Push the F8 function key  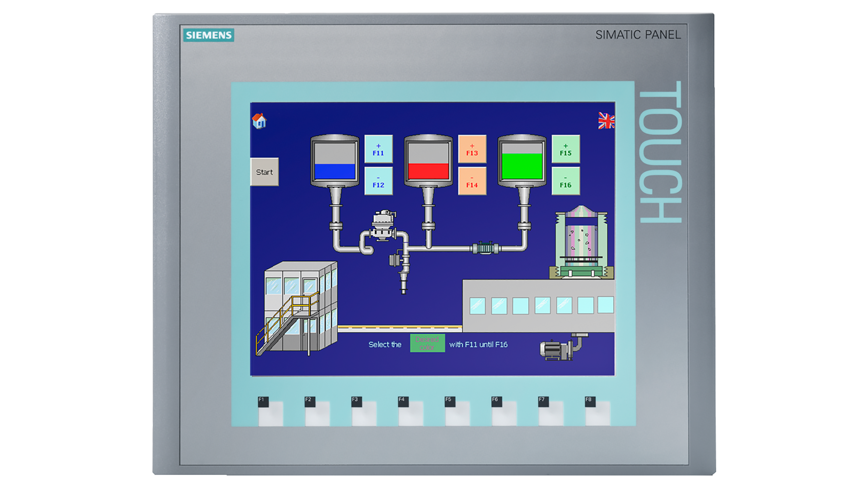tap(597, 411)
